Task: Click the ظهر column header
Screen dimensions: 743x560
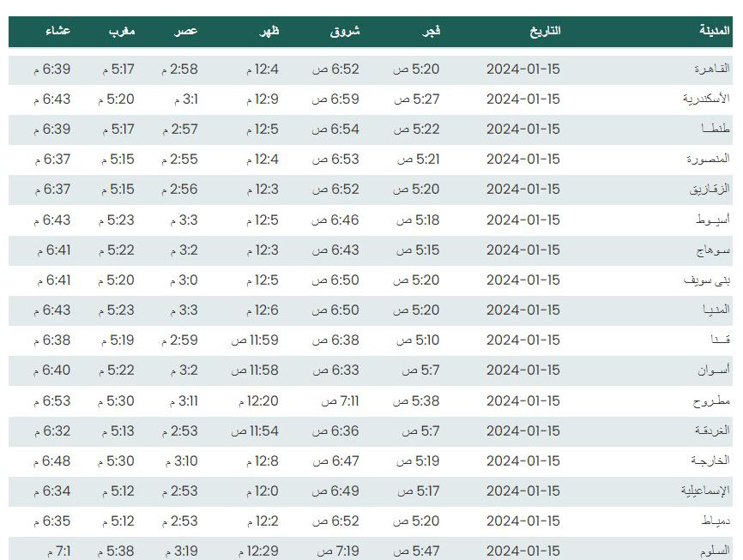Action: (x=269, y=31)
